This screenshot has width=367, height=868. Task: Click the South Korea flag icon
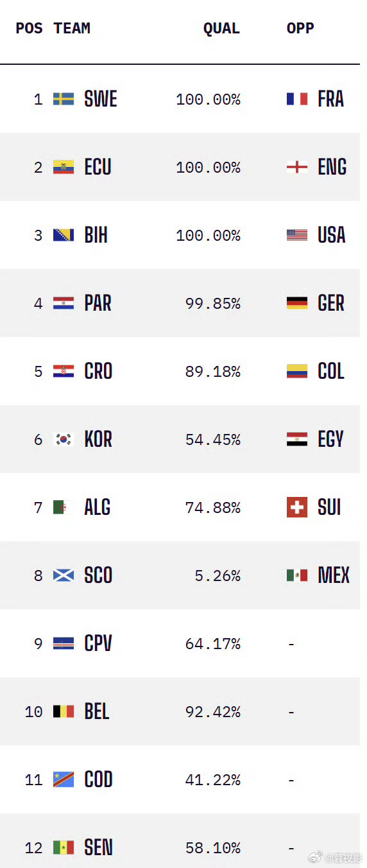(64, 439)
